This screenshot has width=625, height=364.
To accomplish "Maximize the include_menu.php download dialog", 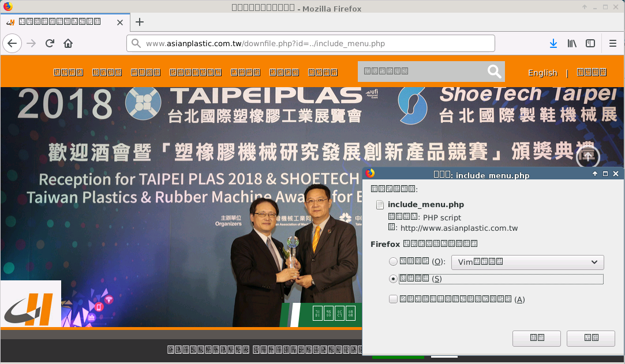I will click(x=605, y=174).
